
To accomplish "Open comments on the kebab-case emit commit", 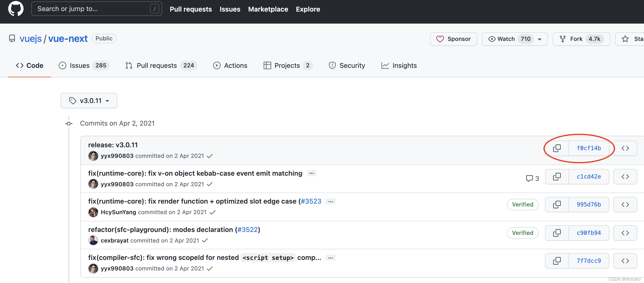I will [532, 178].
